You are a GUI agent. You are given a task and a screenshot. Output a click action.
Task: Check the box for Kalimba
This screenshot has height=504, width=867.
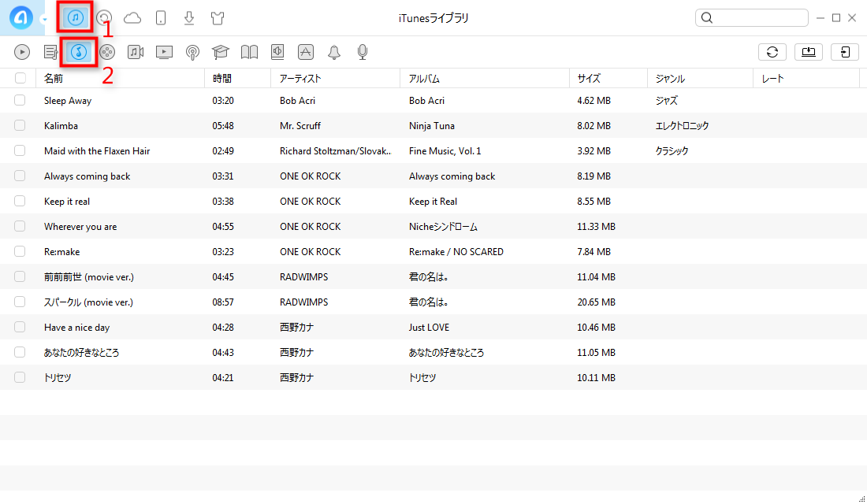[20, 125]
